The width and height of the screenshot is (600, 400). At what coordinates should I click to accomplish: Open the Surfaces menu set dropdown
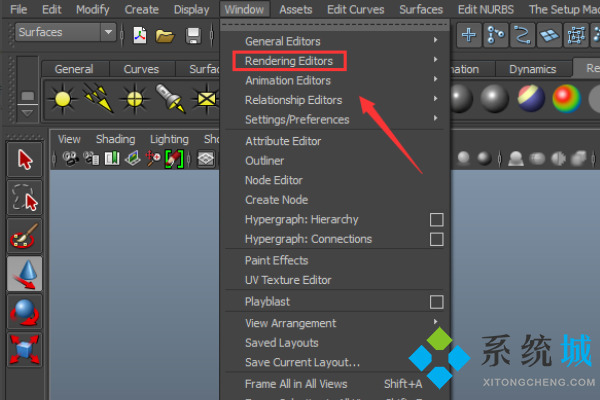(x=66, y=33)
